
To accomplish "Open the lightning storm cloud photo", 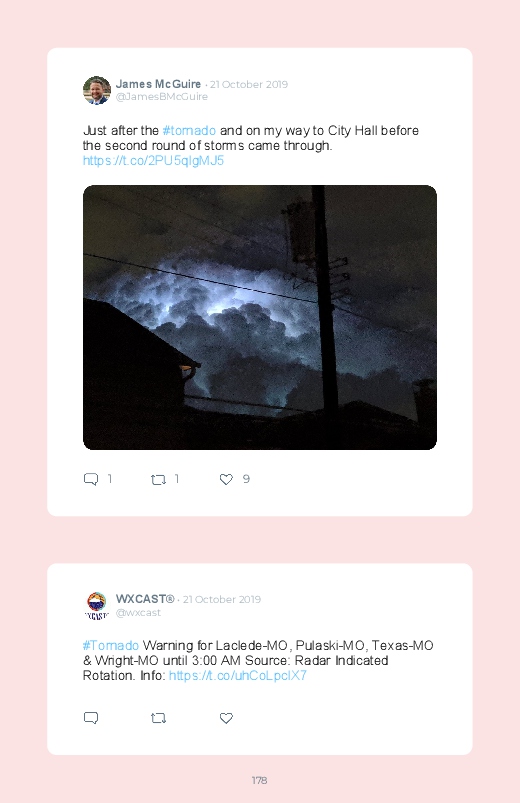I will 260,318.
